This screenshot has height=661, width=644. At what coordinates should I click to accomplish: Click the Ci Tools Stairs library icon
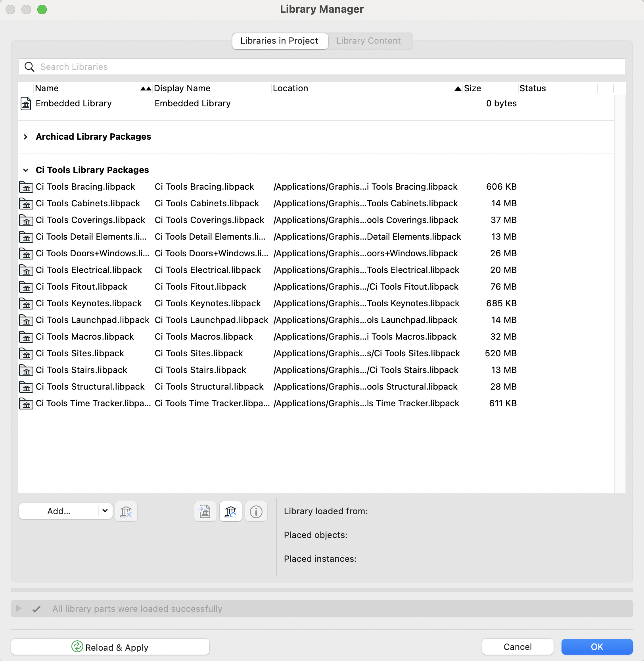point(26,370)
